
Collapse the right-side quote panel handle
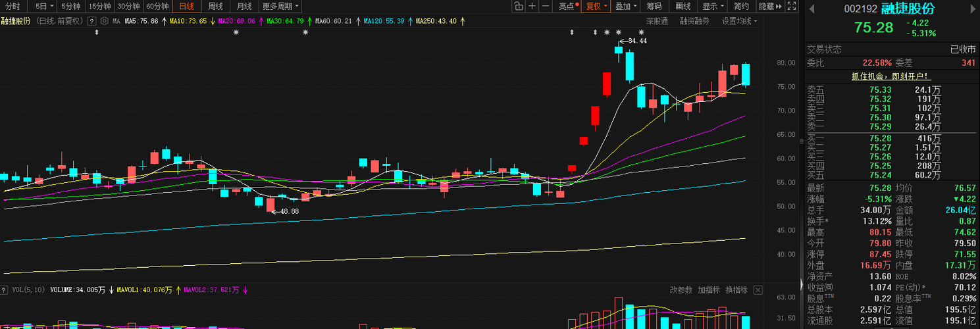pyautogui.click(x=801, y=285)
